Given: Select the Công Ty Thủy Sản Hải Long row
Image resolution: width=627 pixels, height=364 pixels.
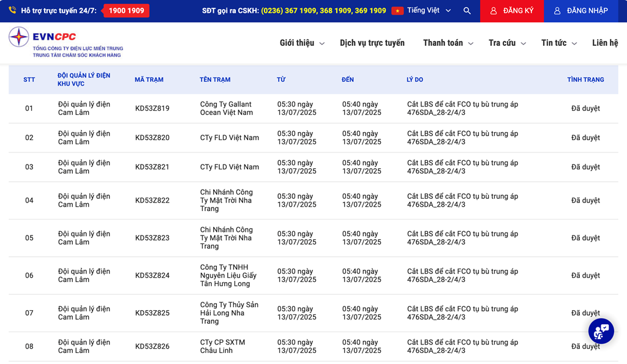Looking at the screenshot, I should click(x=229, y=313).
